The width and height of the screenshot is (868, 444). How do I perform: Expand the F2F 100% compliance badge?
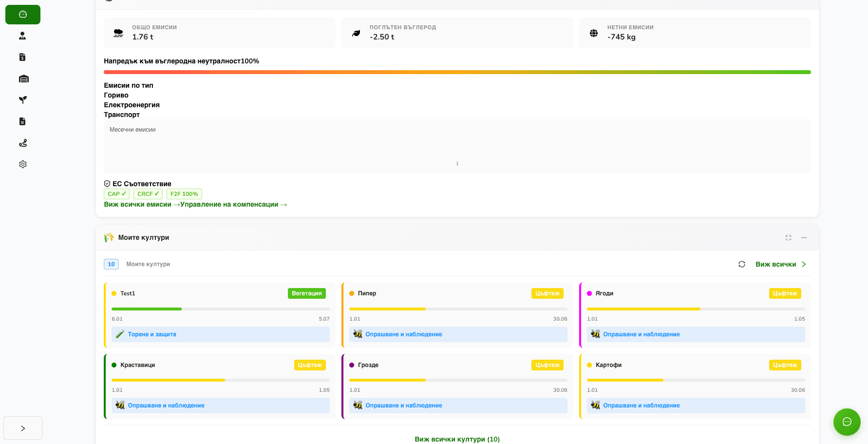tap(184, 193)
